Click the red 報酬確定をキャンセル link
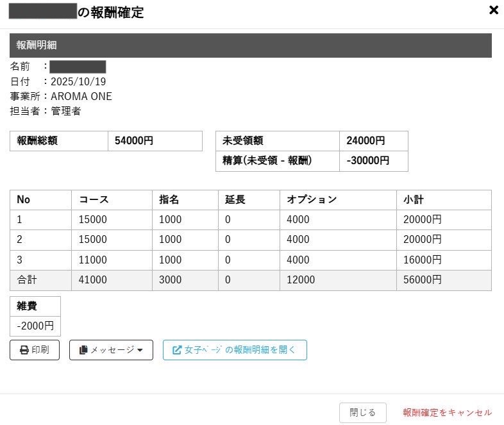The height and width of the screenshot is (425, 504). tap(447, 412)
